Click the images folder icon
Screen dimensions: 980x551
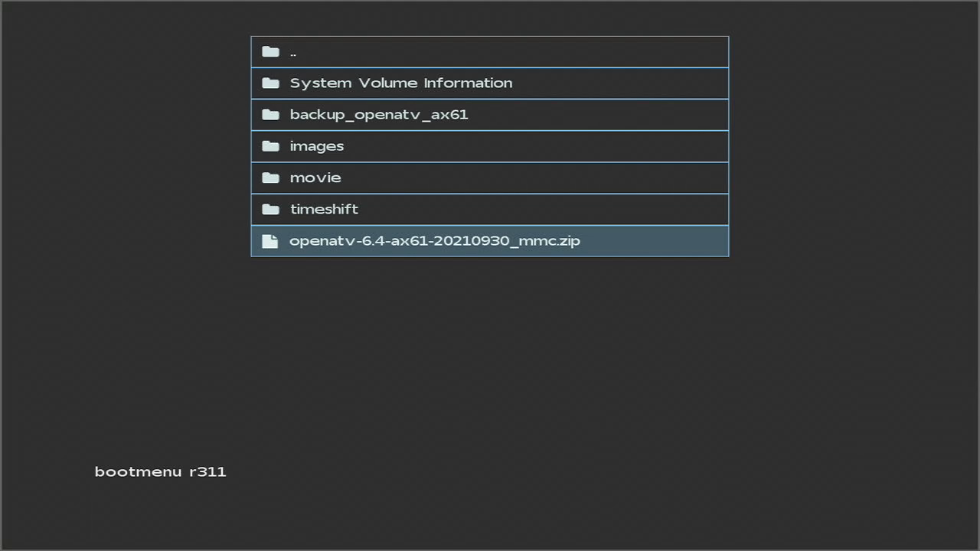pos(270,146)
